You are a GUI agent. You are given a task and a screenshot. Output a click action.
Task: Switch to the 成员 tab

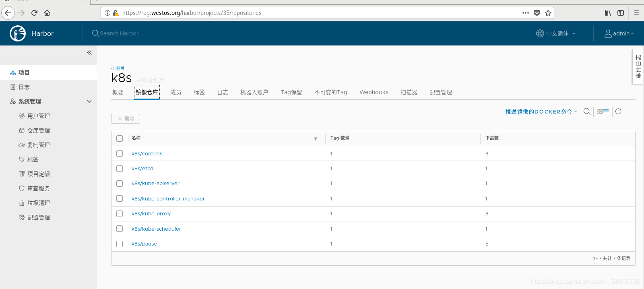coord(176,92)
